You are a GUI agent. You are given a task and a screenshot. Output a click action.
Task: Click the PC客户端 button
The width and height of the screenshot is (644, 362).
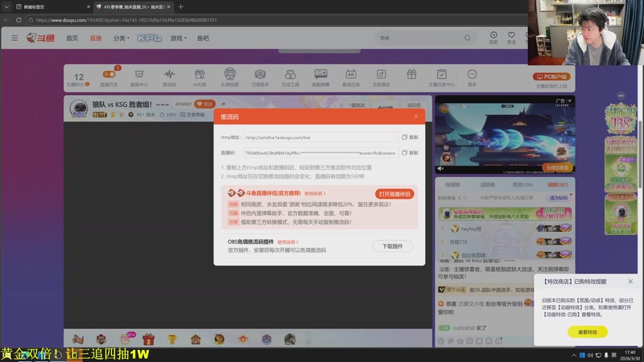point(551,76)
